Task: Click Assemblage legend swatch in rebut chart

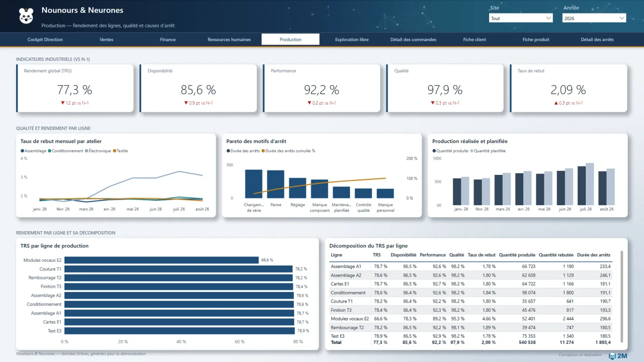Action: (23, 151)
